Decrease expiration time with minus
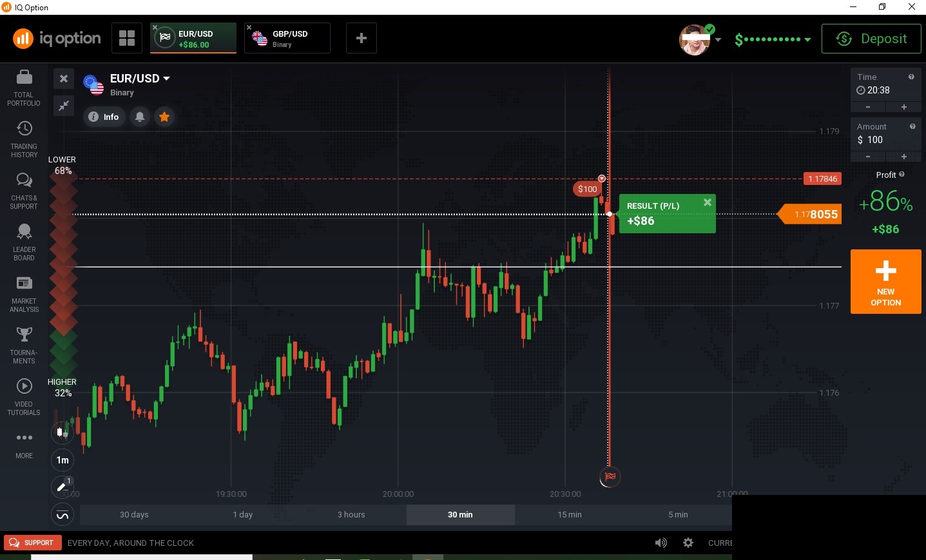926x560 pixels. tap(868, 107)
